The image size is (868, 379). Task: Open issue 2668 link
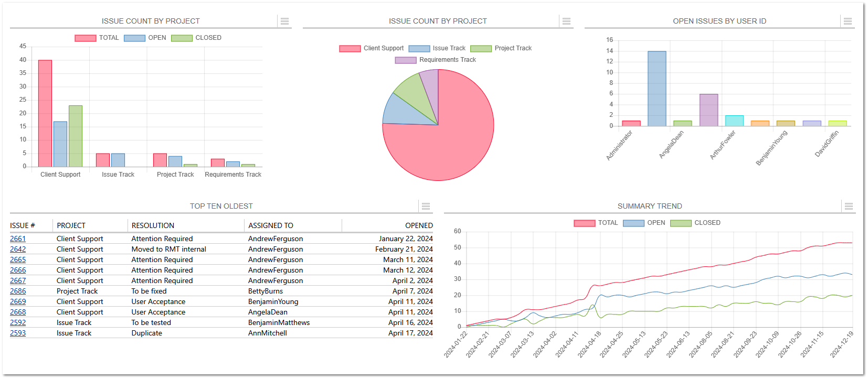click(18, 312)
